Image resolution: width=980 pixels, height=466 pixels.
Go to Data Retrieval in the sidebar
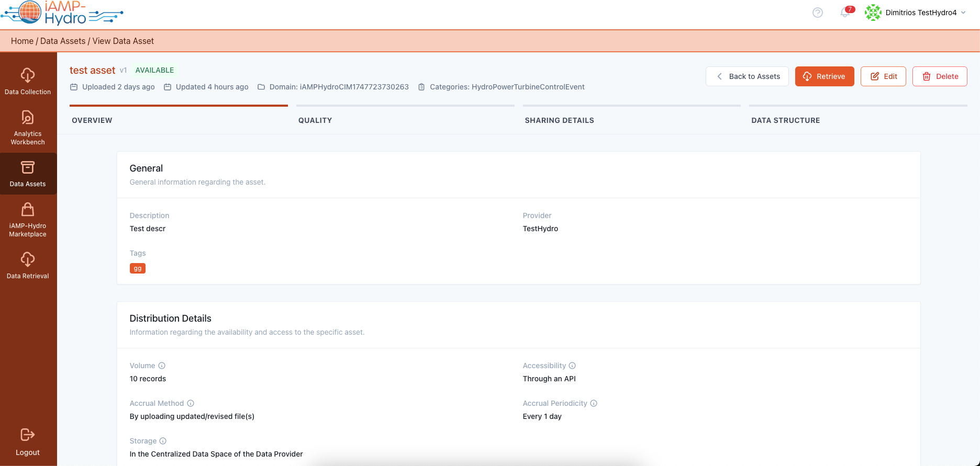click(28, 266)
